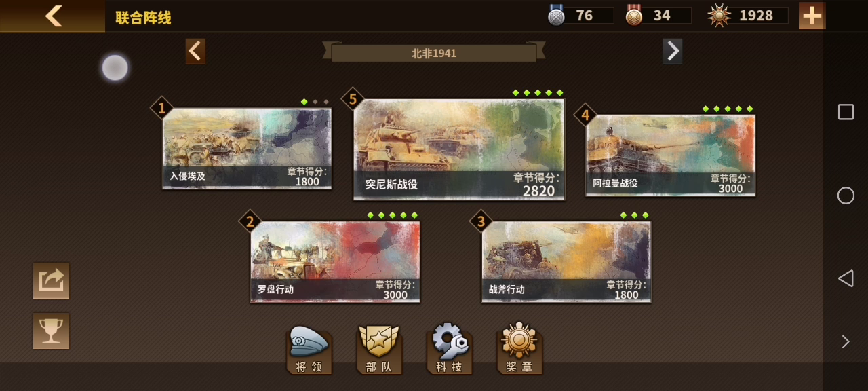Tap the 北非1941 chapter banner

(x=434, y=53)
